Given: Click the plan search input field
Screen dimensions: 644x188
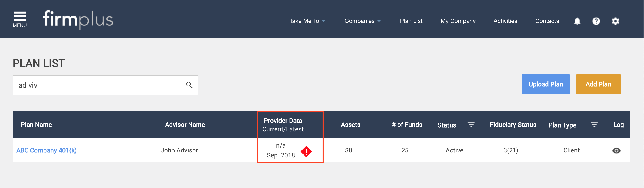Looking at the screenshot, I should (105, 85).
